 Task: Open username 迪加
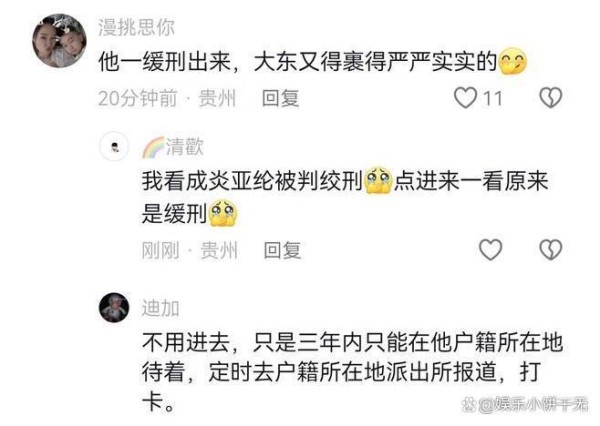160,308
